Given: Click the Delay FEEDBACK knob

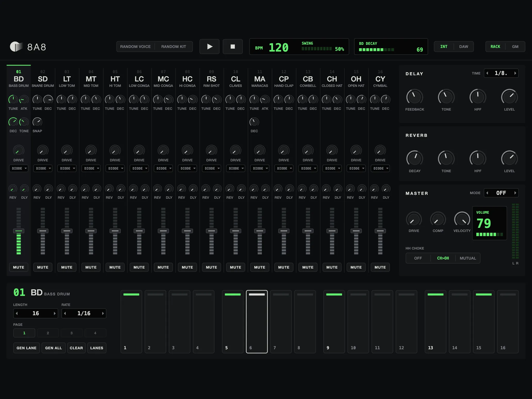Looking at the screenshot, I should click(x=414, y=97).
